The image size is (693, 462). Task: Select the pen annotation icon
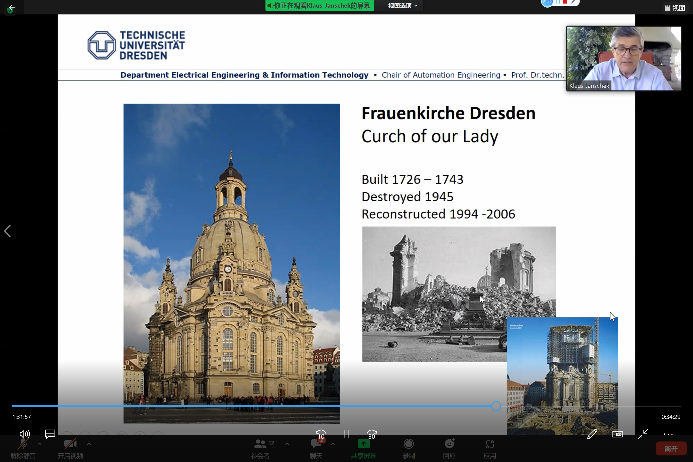click(592, 434)
